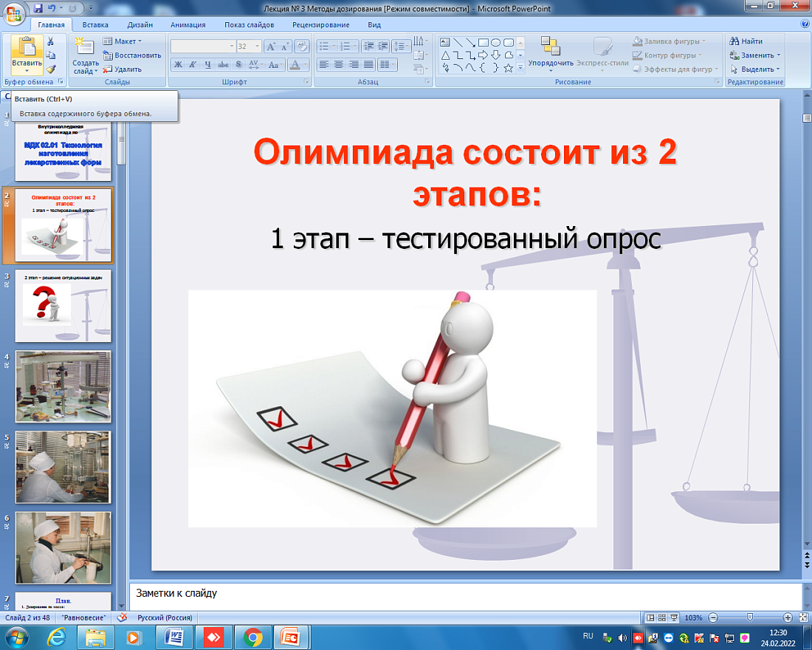Enable underline formatting for text
The height and width of the screenshot is (650, 812).
208,64
